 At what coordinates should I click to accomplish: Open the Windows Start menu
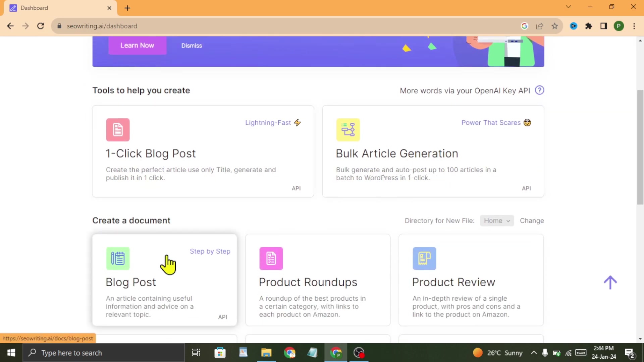pos(11,353)
